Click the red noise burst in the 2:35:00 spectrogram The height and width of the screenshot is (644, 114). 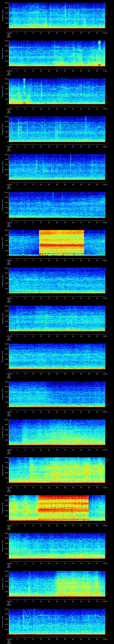pos(62,243)
